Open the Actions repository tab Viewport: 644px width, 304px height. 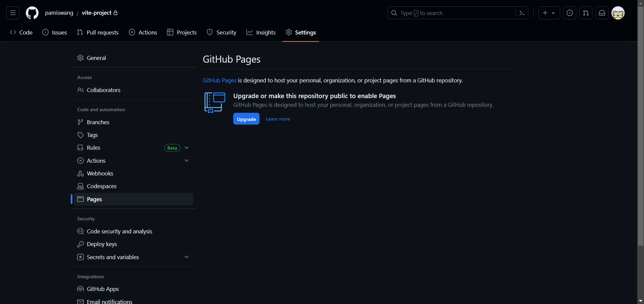(x=143, y=32)
